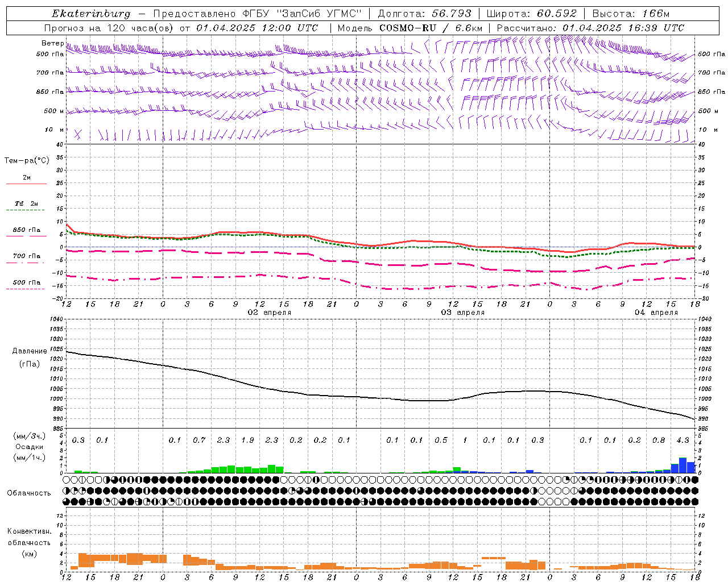728x582 pixels.
Task: Click the Ekaterinburg title text
Action: pyautogui.click(x=91, y=14)
